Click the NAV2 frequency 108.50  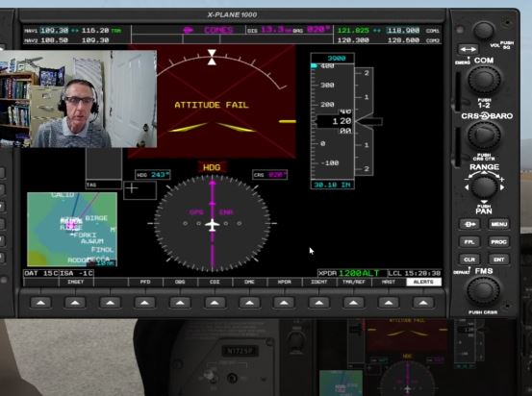point(54,40)
